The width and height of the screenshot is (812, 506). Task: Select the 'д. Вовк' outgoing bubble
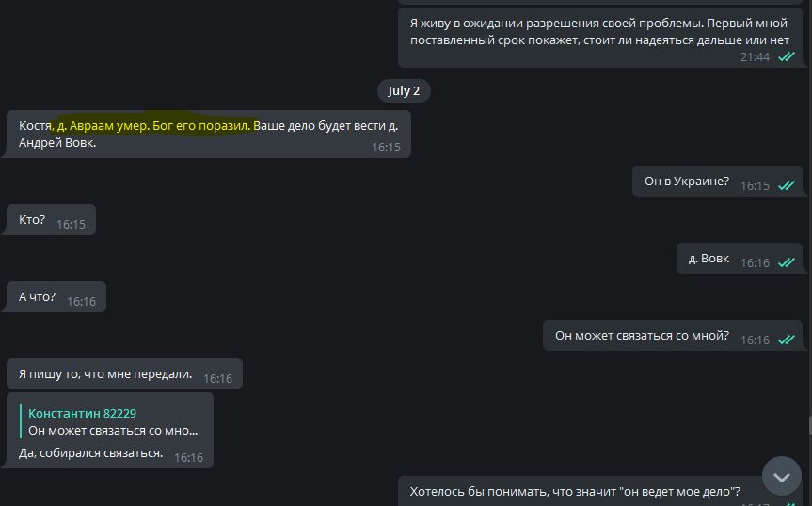(x=741, y=259)
